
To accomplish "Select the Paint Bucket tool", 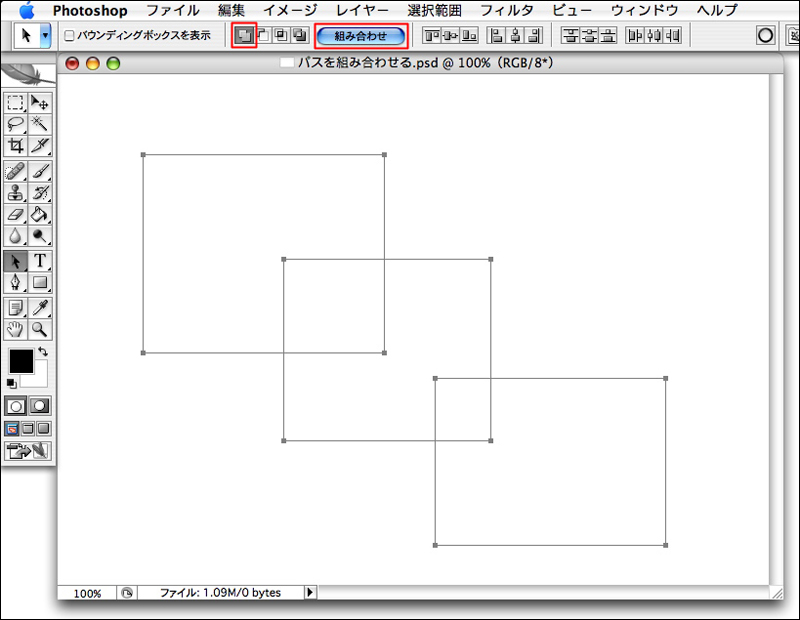I will coord(40,214).
